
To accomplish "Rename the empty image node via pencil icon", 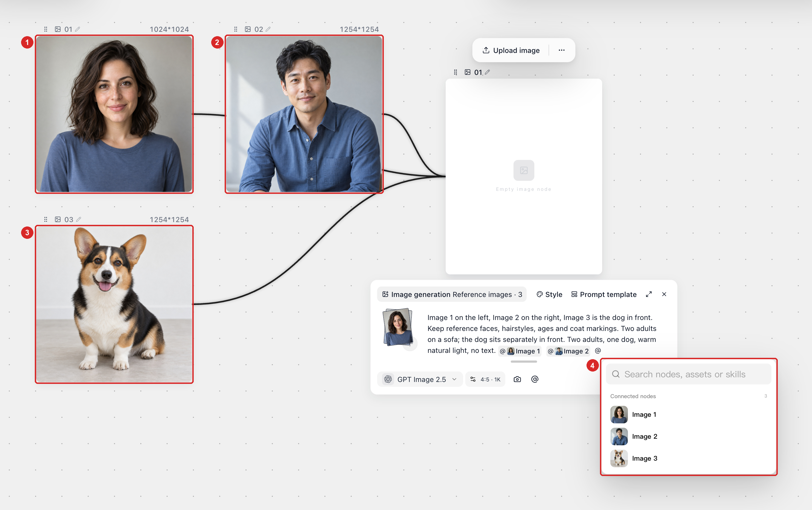I will (x=487, y=72).
